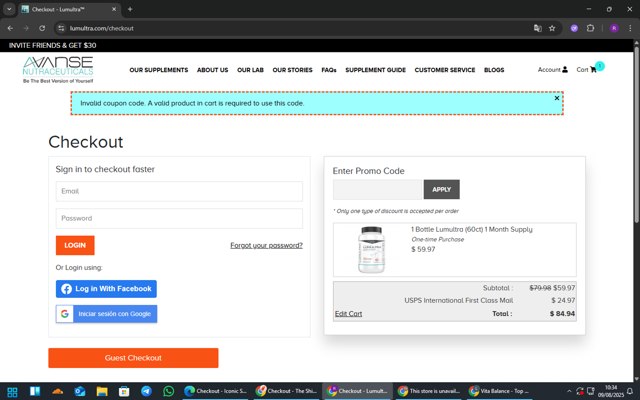
Task: Click the browser address bar URL
Action: (x=102, y=28)
